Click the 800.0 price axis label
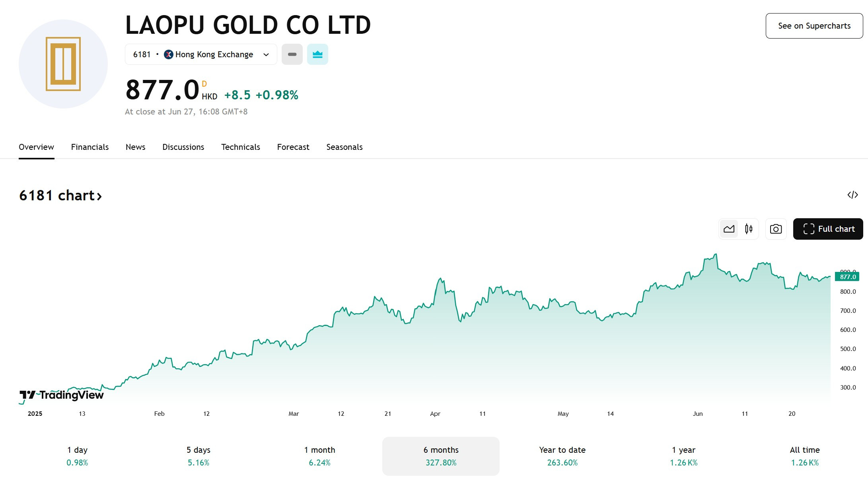 pos(848,292)
